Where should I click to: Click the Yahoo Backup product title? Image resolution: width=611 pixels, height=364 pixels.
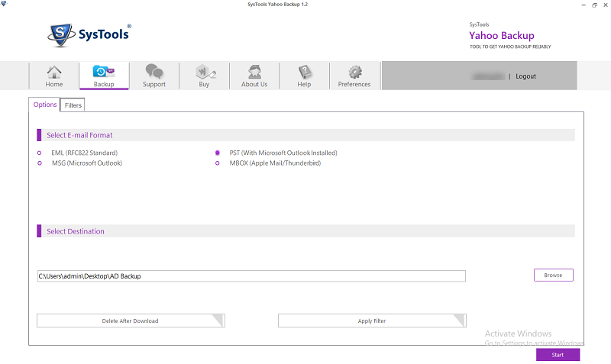pos(502,35)
